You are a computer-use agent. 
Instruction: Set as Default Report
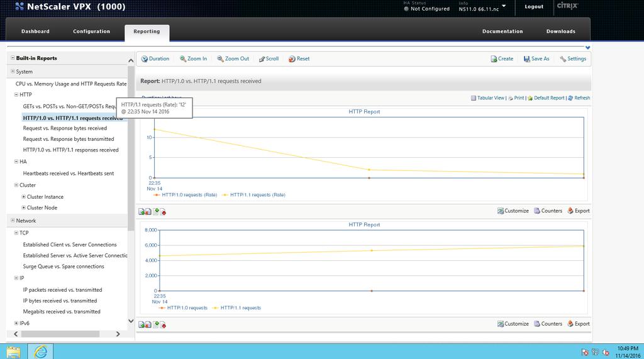click(547, 97)
